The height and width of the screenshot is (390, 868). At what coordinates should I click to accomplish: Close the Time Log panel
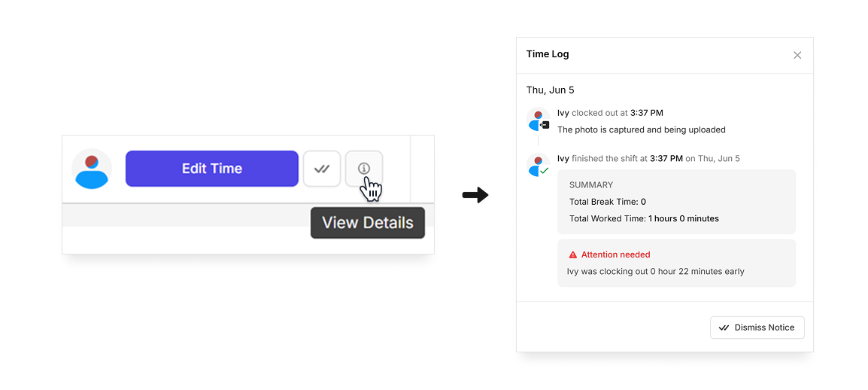(x=797, y=55)
